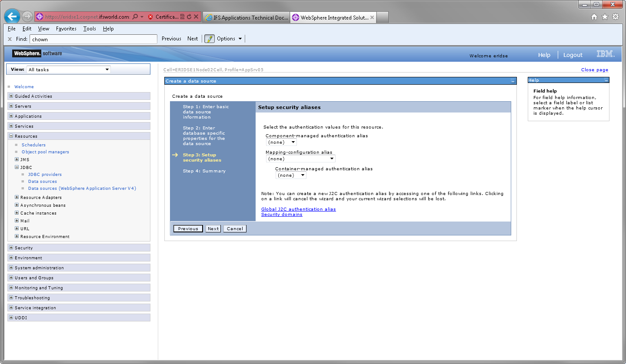
Task: Click the Find text input field
Action: pyautogui.click(x=93, y=39)
